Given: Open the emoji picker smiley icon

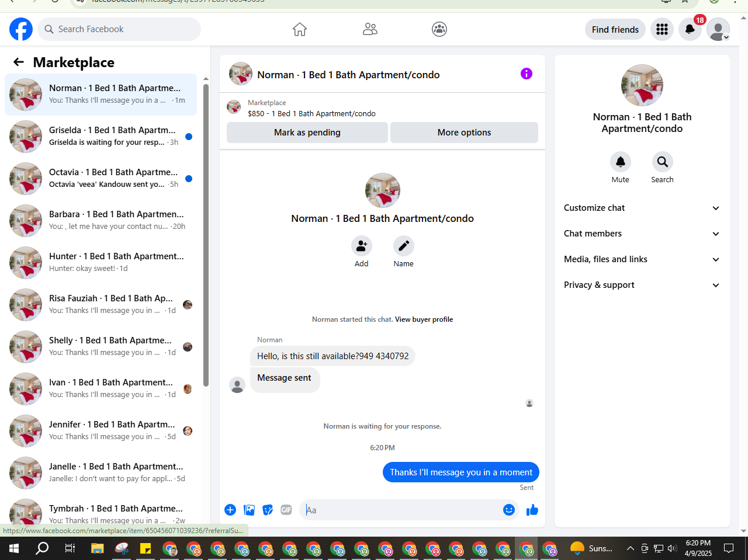Looking at the screenshot, I should 509,510.
